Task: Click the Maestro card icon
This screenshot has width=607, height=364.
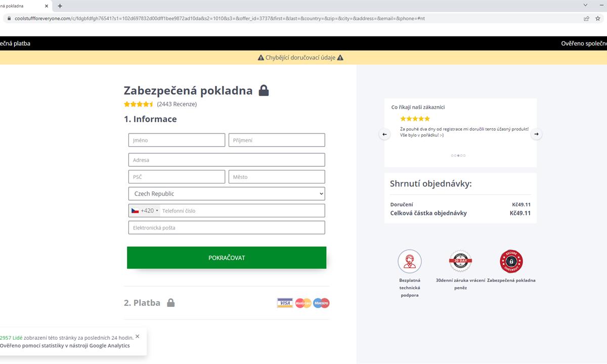Action: pos(321,303)
